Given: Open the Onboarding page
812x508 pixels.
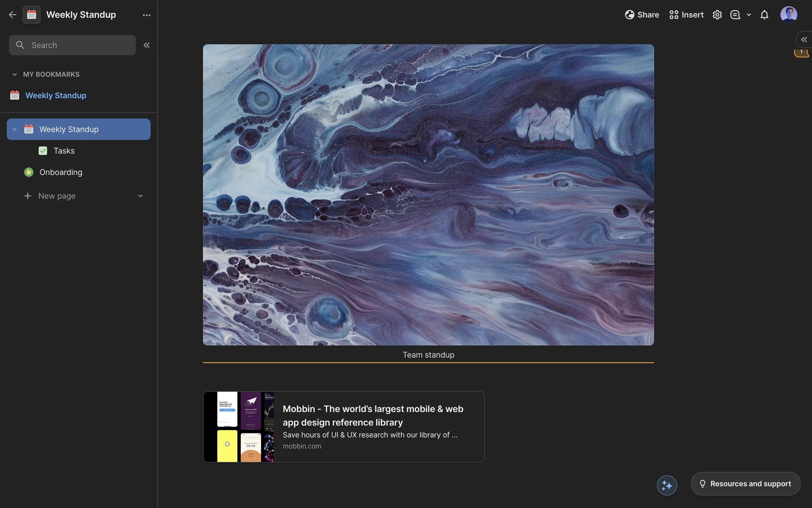Looking at the screenshot, I should pyautogui.click(x=60, y=172).
